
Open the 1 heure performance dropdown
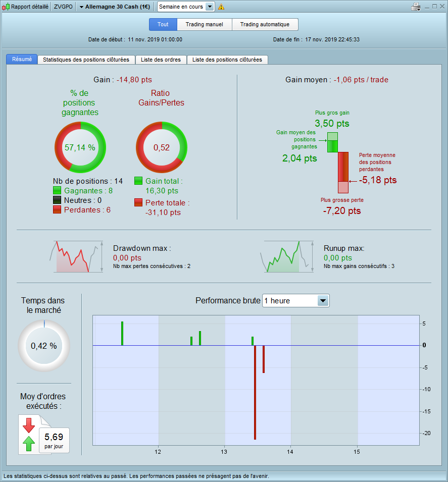coord(295,301)
